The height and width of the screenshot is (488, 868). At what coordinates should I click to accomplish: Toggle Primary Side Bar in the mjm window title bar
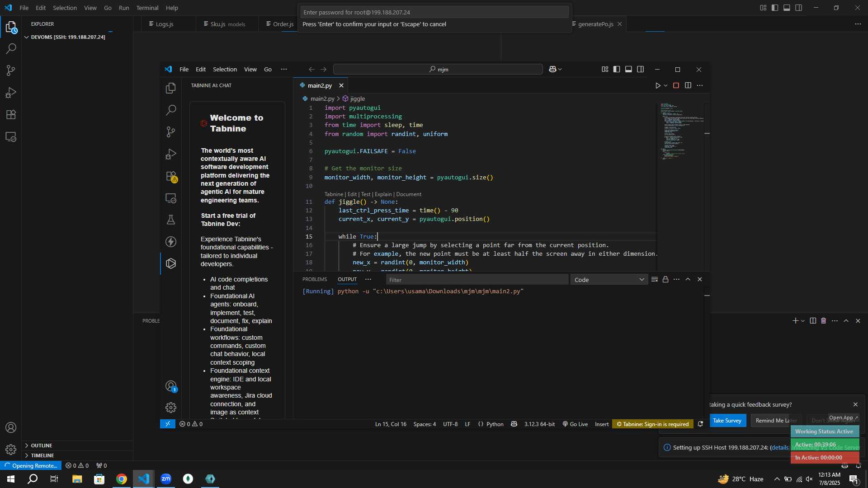[617, 69]
